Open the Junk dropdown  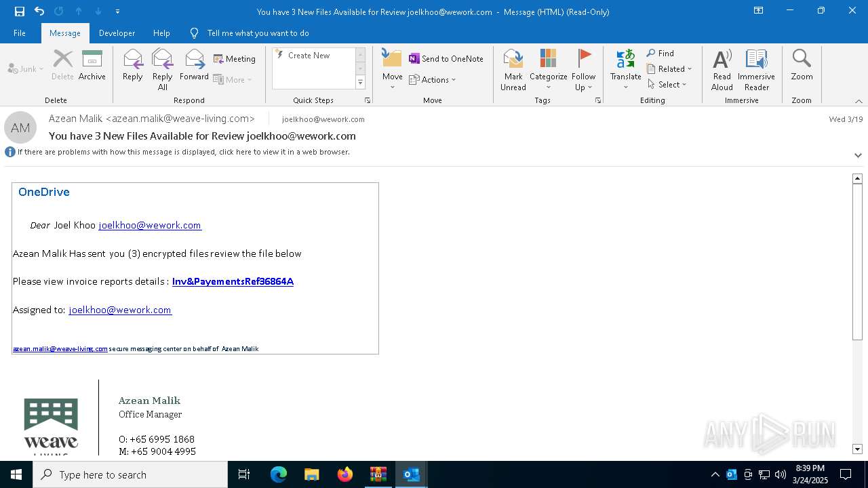click(26, 68)
